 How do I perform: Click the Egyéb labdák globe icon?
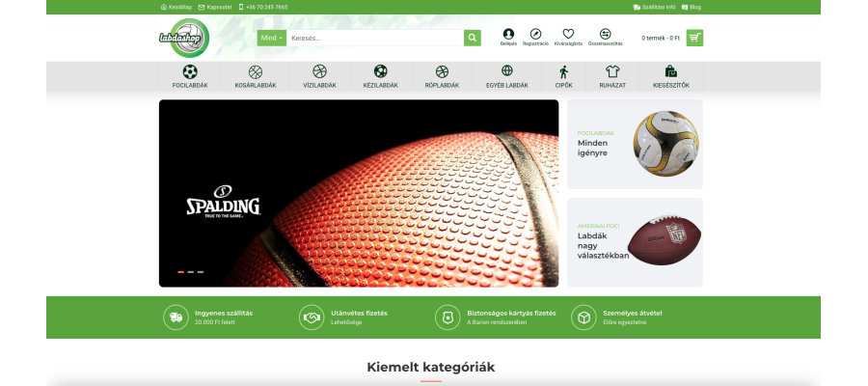click(x=507, y=70)
